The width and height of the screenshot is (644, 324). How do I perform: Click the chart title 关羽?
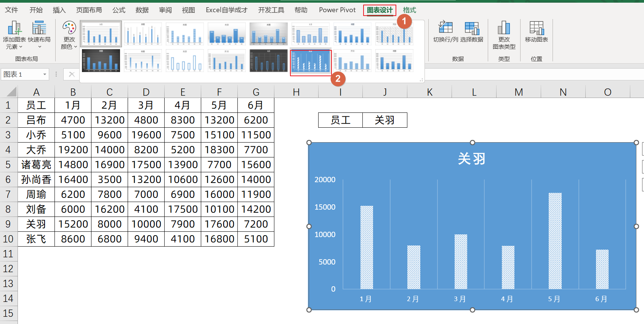pos(472,159)
